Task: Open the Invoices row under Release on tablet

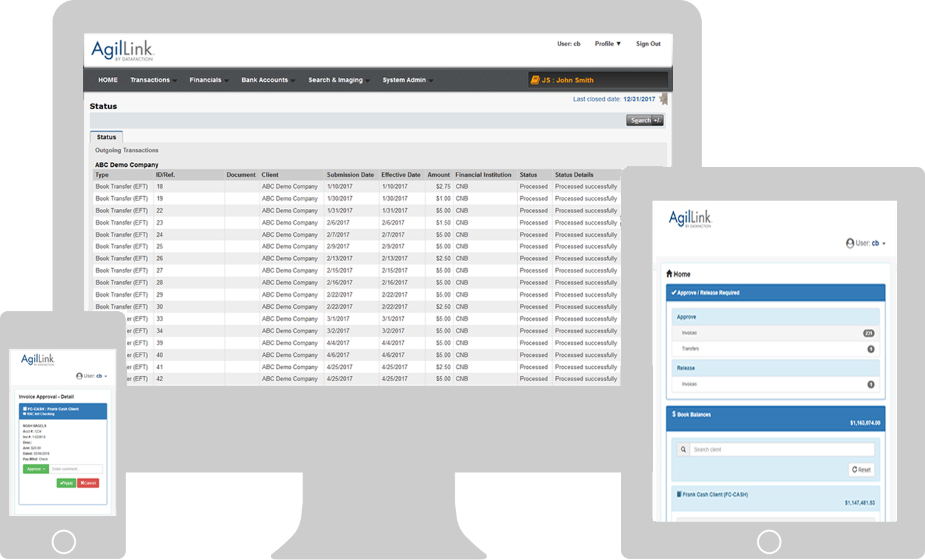Action: click(776, 384)
